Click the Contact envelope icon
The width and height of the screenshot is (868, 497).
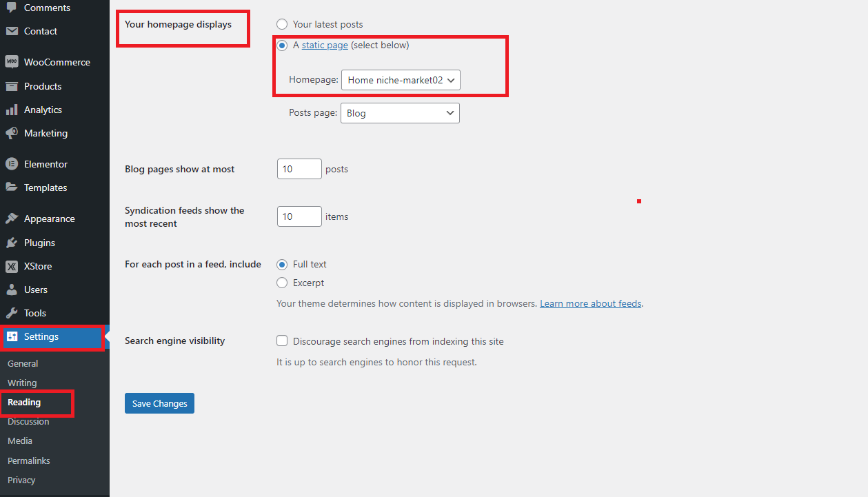[12, 31]
